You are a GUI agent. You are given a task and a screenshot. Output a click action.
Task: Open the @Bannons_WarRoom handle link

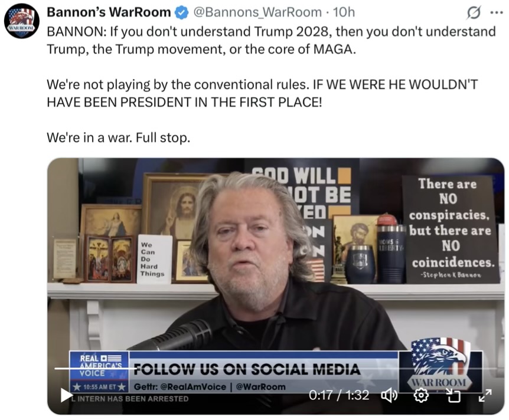pyautogui.click(x=257, y=12)
